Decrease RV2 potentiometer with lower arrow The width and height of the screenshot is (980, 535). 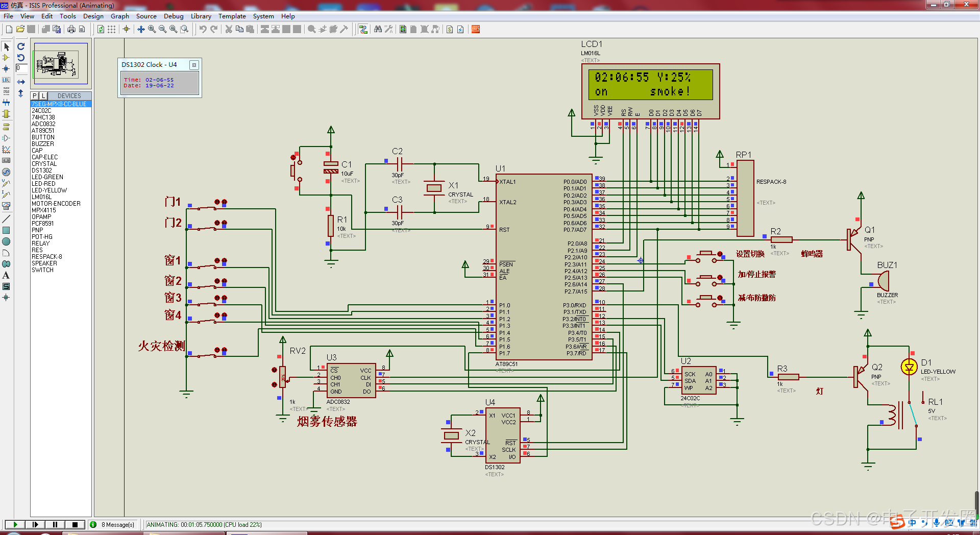tap(274, 384)
